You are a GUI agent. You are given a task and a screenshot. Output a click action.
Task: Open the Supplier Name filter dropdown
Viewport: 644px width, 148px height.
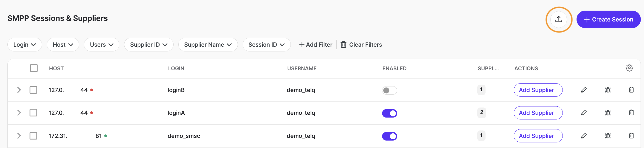[x=208, y=45]
